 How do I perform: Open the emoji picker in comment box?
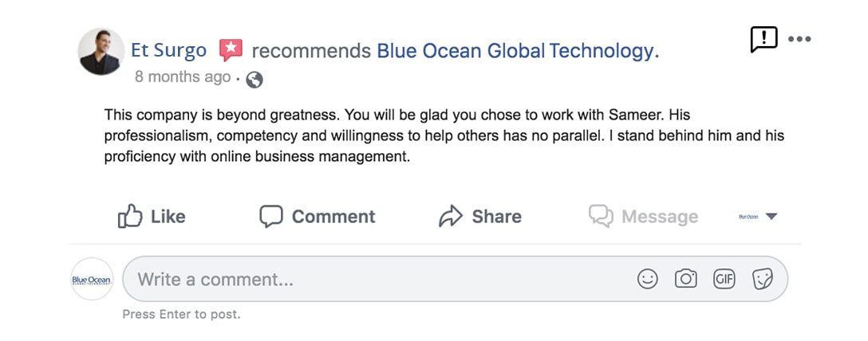click(x=648, y=279)
